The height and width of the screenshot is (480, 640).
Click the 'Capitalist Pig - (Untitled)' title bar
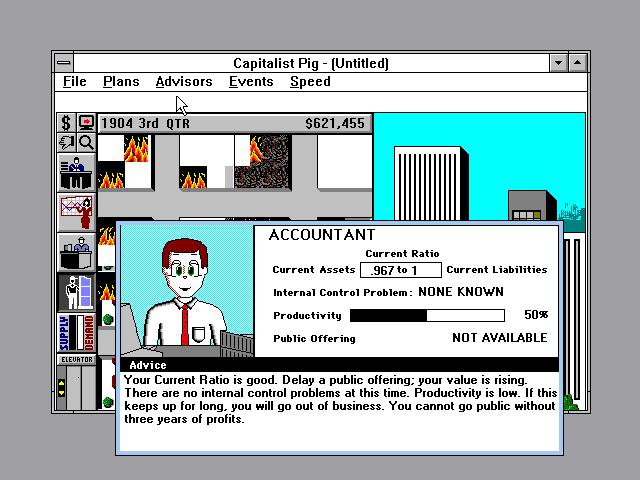pyautogui.click(x=311, y=63)
